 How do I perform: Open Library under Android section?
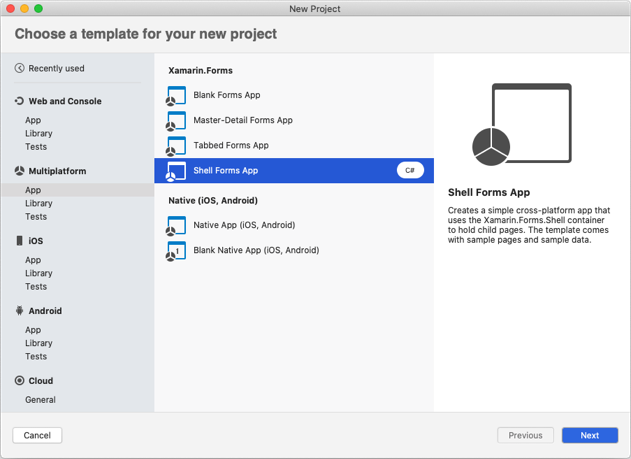(x=39, y=343)
